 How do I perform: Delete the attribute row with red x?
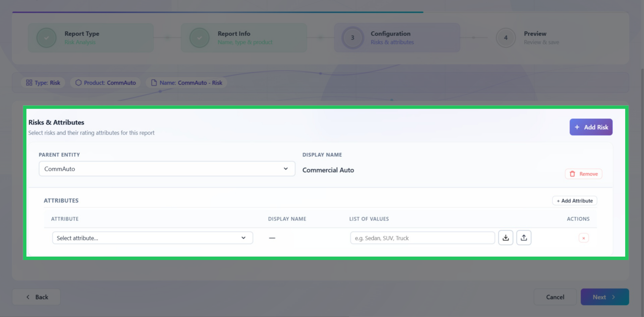tap(584, 238)
